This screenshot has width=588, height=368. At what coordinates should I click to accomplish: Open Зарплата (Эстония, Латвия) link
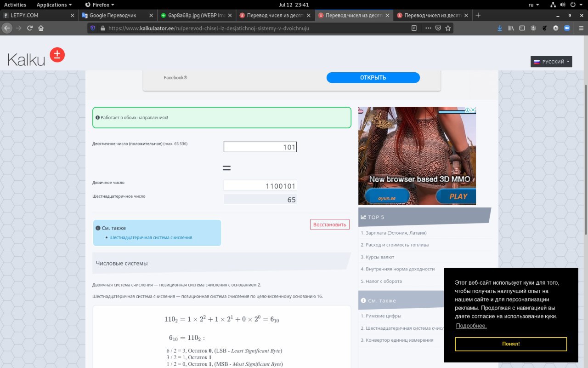pyautogui.click(x=394, y=233)
